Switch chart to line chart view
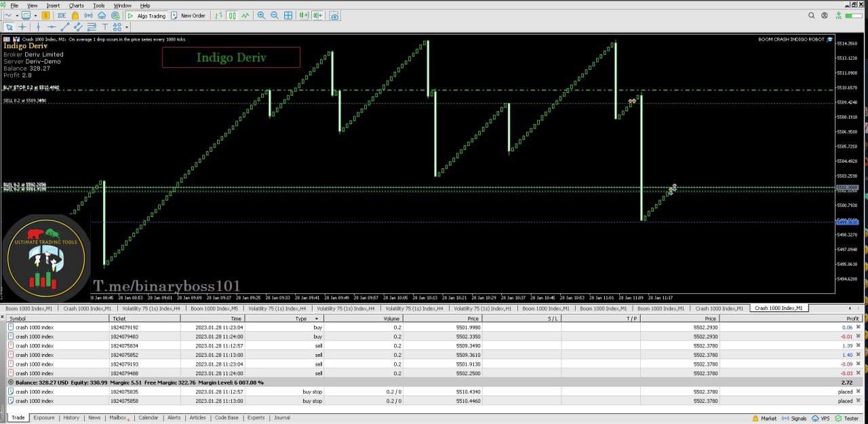Viewport: 868px width, 424px height. point(245,16)
